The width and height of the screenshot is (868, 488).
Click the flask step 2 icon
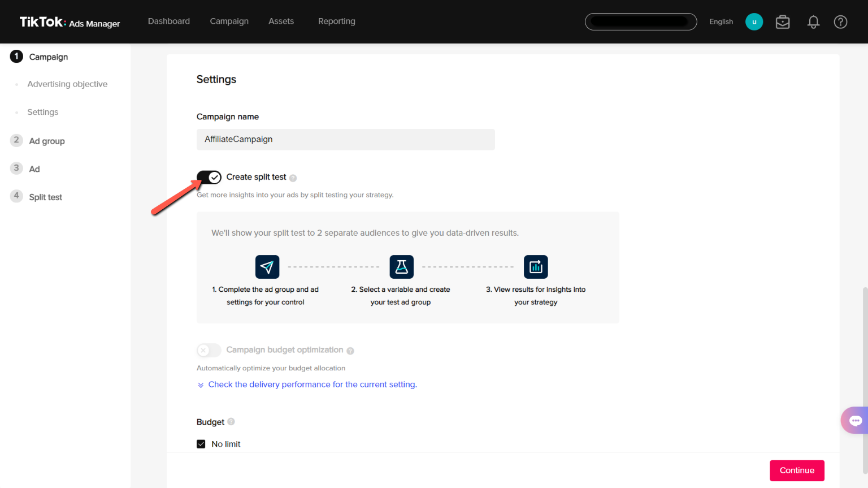coord(402,266)
